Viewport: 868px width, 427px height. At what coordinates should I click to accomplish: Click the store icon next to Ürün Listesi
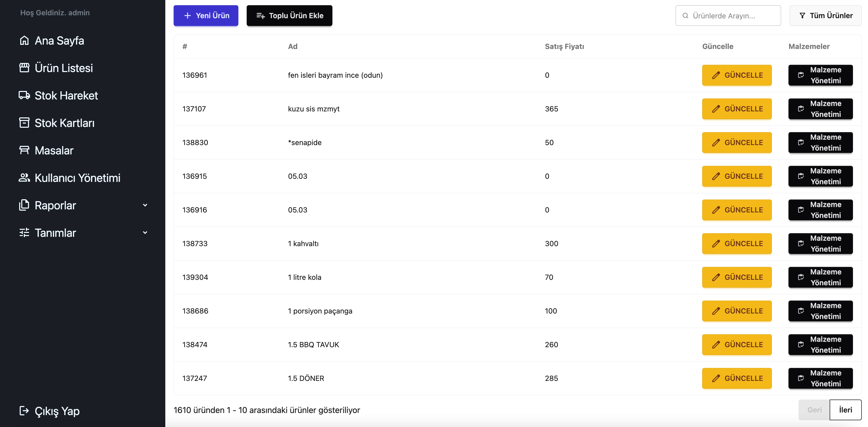tap(24, 68)
